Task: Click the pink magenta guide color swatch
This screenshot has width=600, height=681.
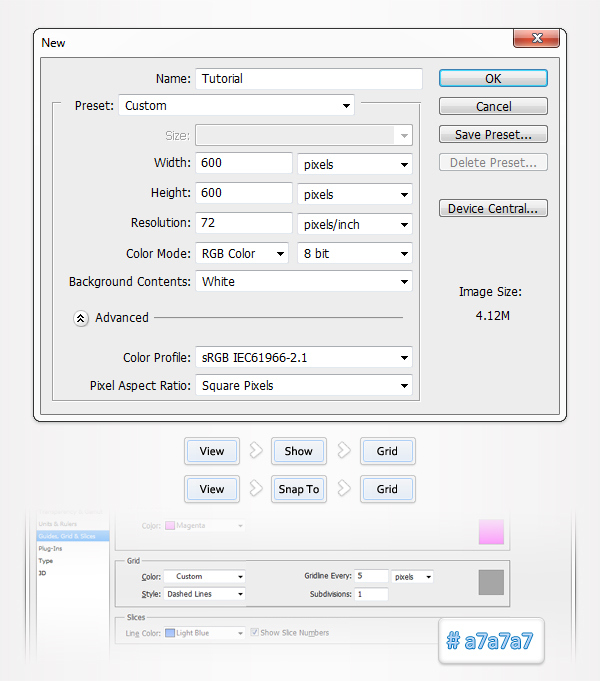Action: pyautogui.click(x=491, y=531)
